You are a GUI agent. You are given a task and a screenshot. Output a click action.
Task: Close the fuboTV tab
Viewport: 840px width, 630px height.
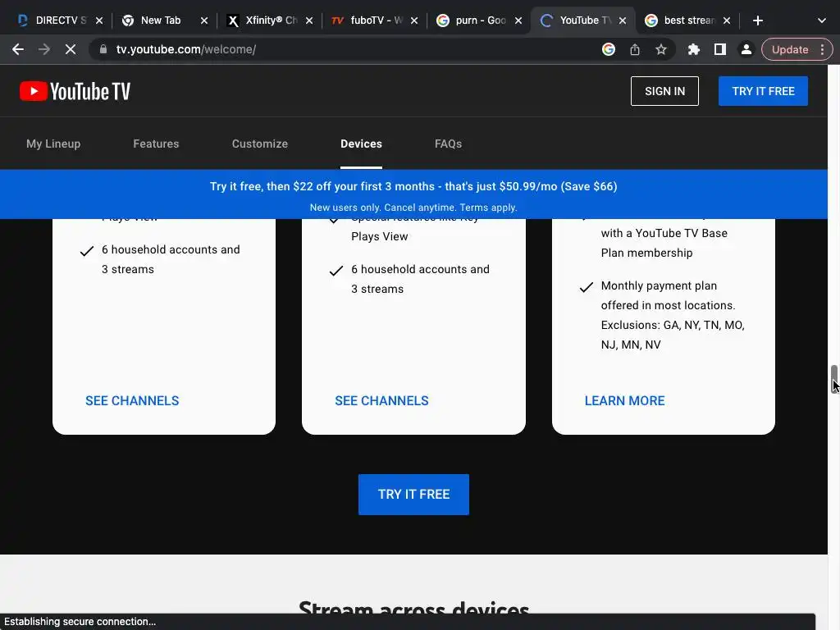pyautogui.click(x=414, y=21)
